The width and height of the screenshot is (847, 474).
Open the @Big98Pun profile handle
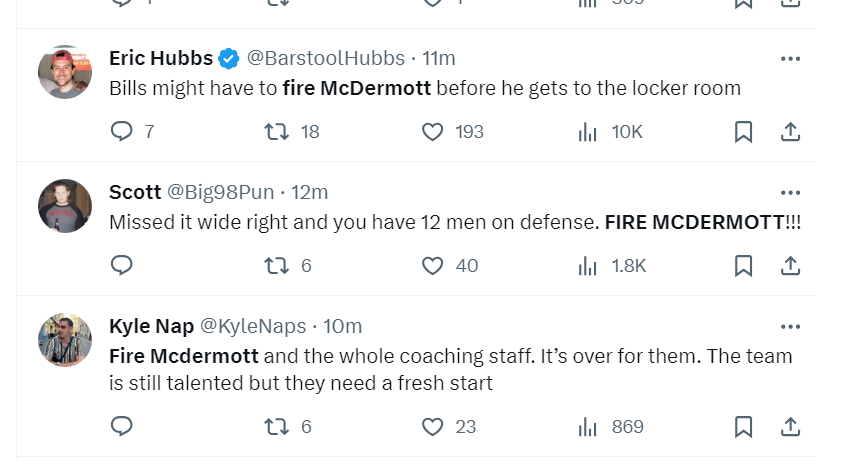tap(220, 192)
